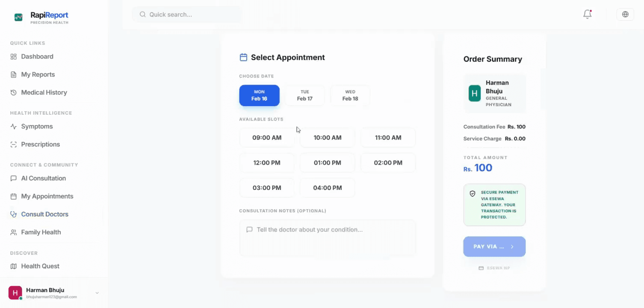This screenshot has width=644, height=308.
Task: Pick the 01:00 PM slot
Action: point(328,163)
